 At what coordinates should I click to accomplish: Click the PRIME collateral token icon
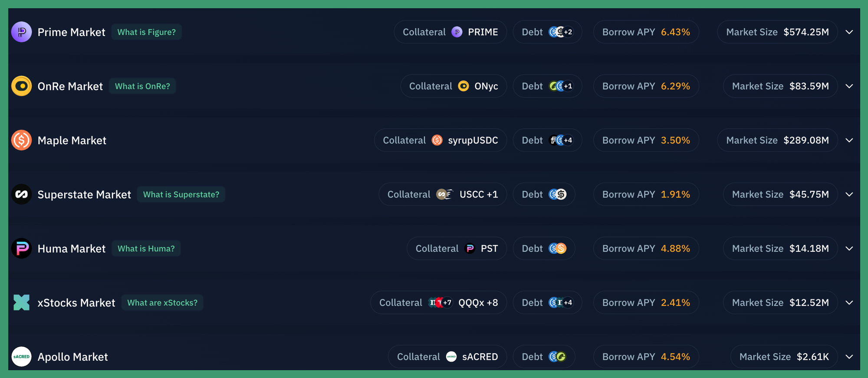pyautogui.click(x=457, y=32)
